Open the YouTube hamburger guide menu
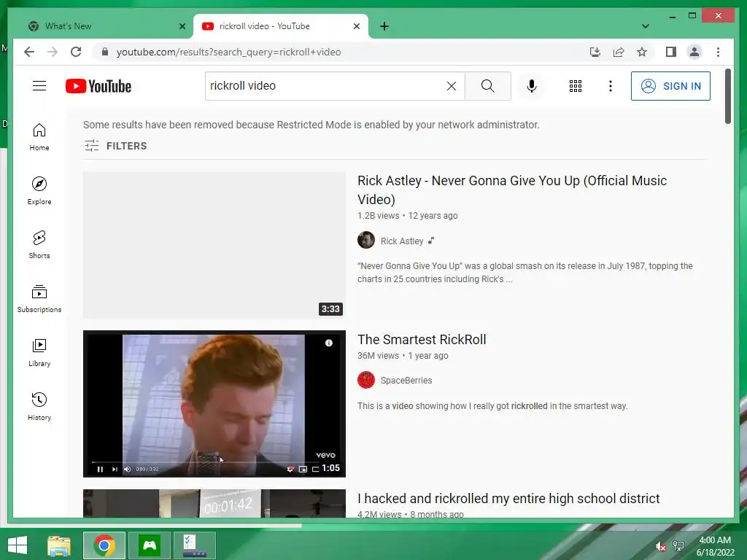The image size is (747, 560). [39, 86]
